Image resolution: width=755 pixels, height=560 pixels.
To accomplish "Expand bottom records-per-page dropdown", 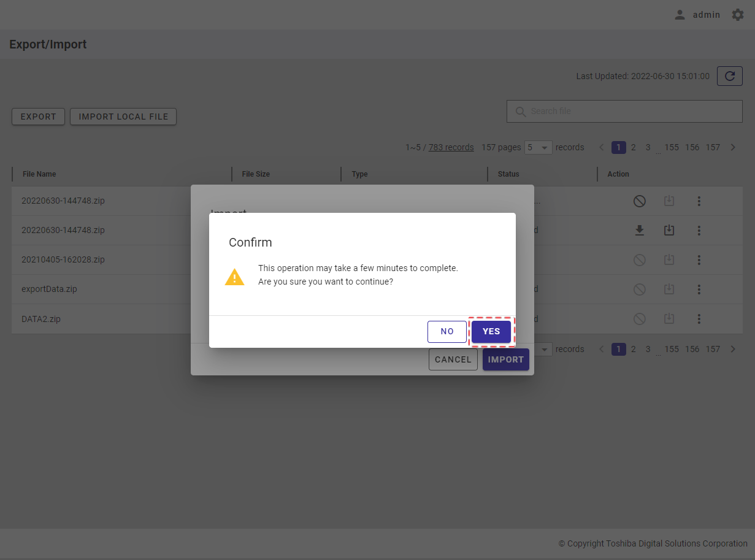I will coord(543,349).
